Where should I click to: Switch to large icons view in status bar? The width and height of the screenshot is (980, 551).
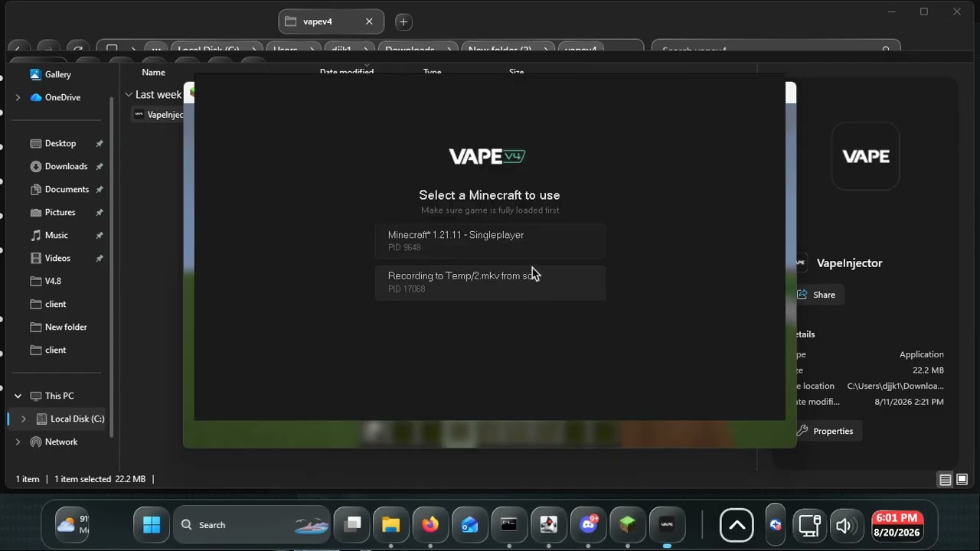pos(962,480)
